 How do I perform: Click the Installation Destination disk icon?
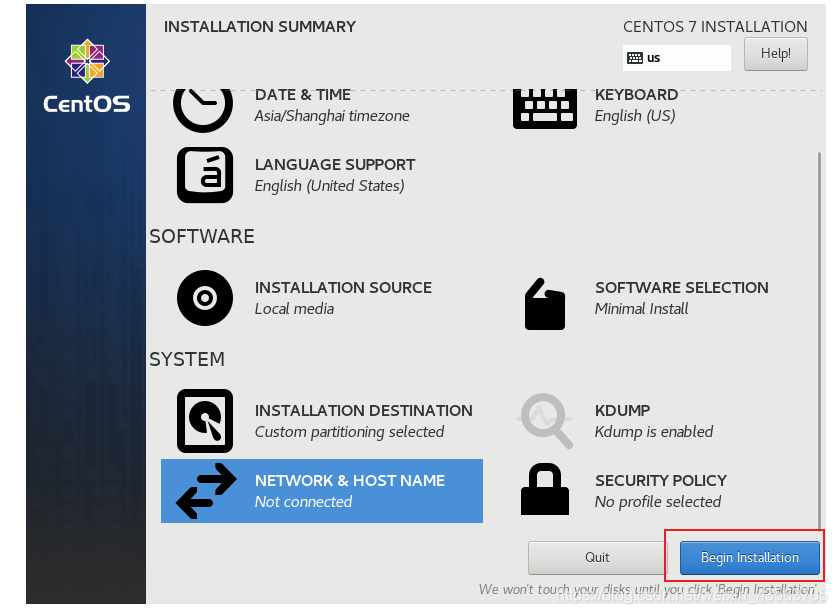pyautogui.click(x=205, y=421)
